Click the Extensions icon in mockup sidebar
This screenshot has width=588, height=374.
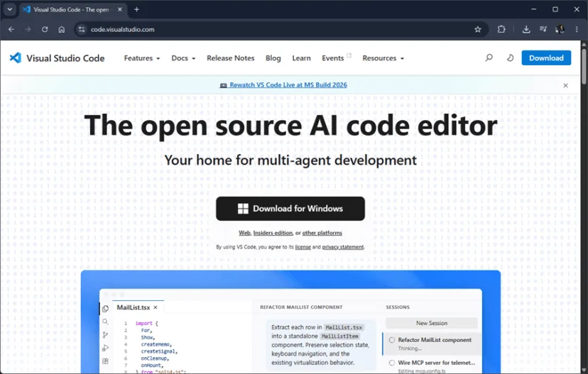point(105,361)
